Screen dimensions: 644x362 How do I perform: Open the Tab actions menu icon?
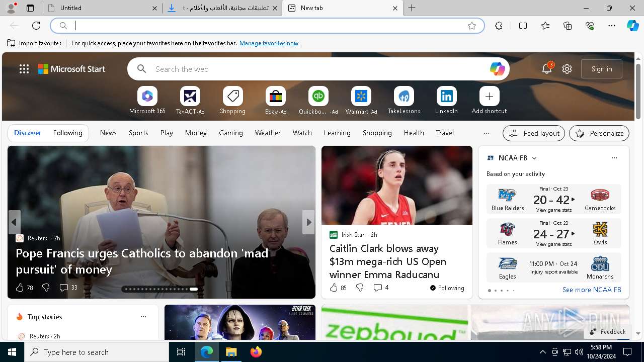pyautogui.click(x=30, y=8)
